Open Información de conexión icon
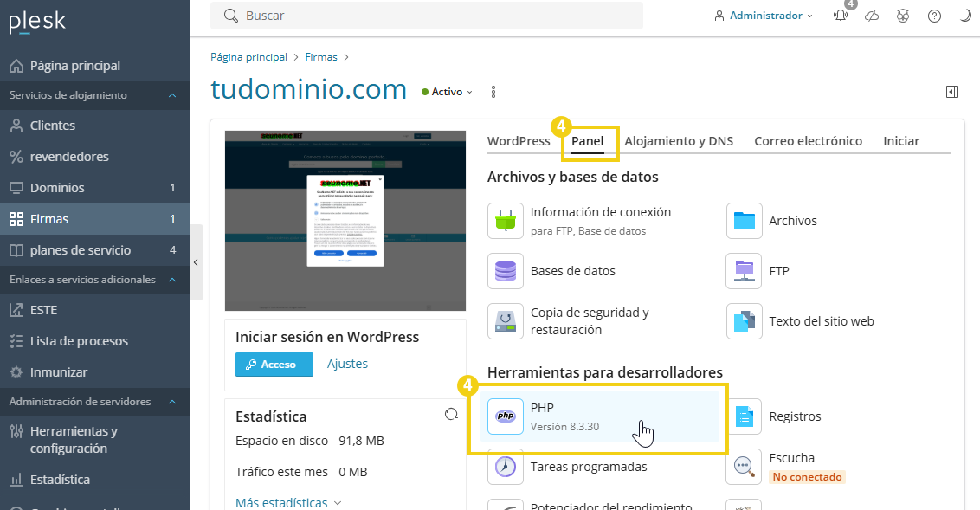980x510 pixels. coord(505,221)
